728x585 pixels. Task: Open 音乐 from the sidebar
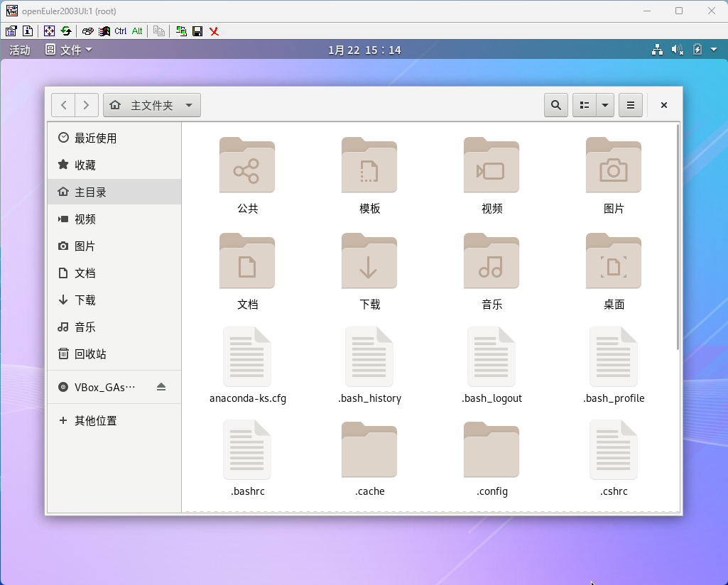114,327
